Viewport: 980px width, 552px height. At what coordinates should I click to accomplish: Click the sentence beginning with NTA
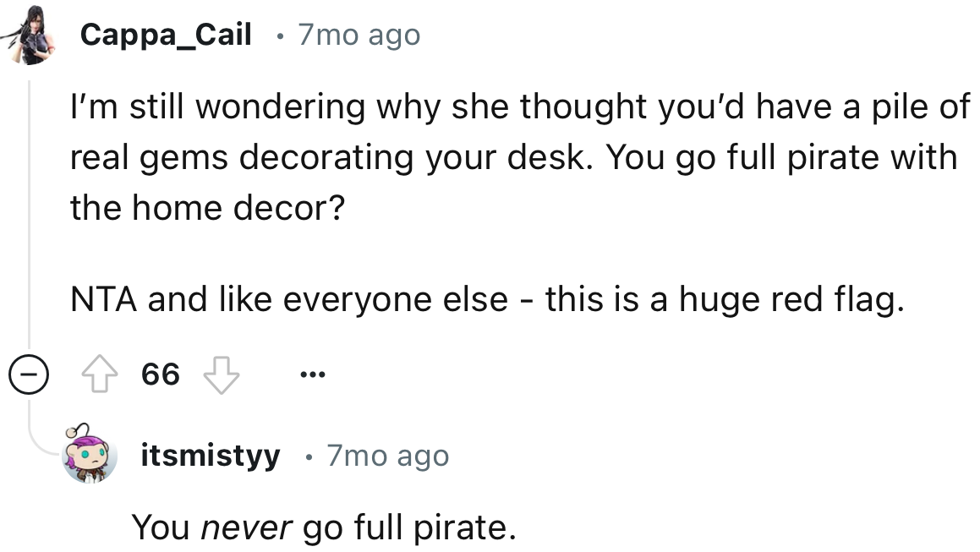click(486, 300)
